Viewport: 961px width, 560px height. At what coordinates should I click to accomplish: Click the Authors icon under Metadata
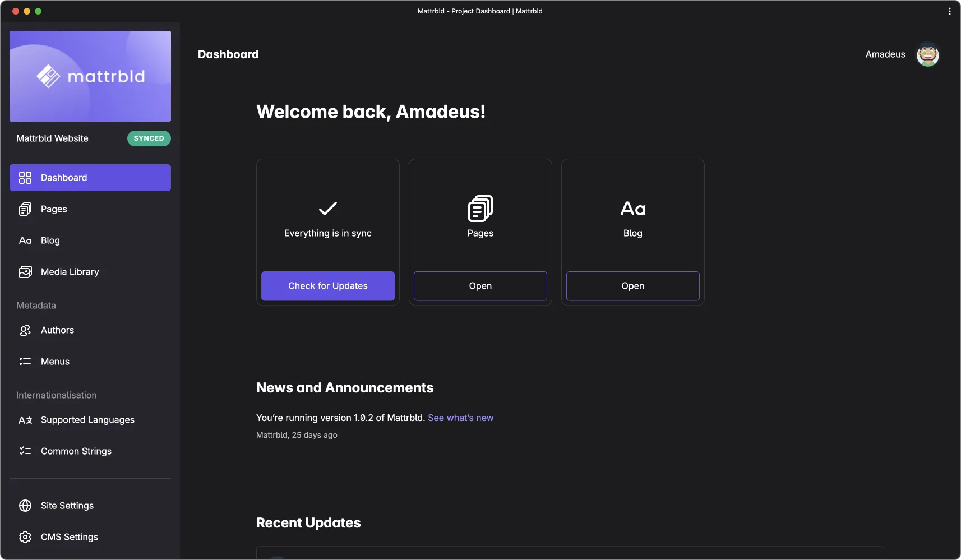coord(25,330)
